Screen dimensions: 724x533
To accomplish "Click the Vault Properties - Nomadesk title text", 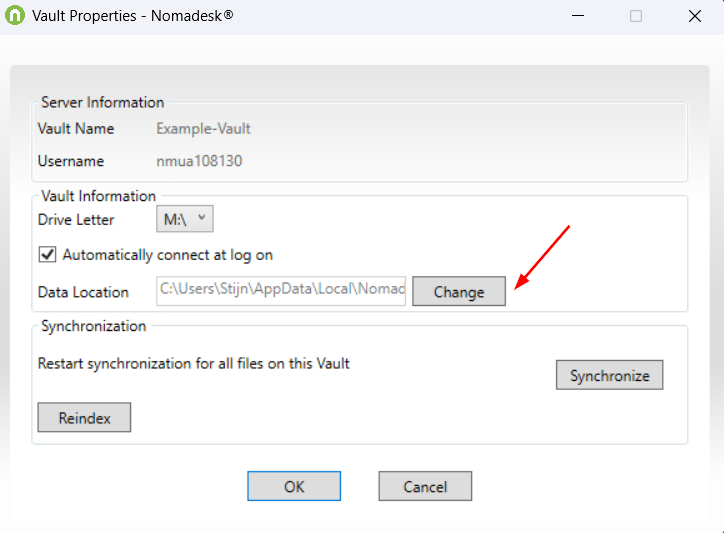I will pos(133,16).
